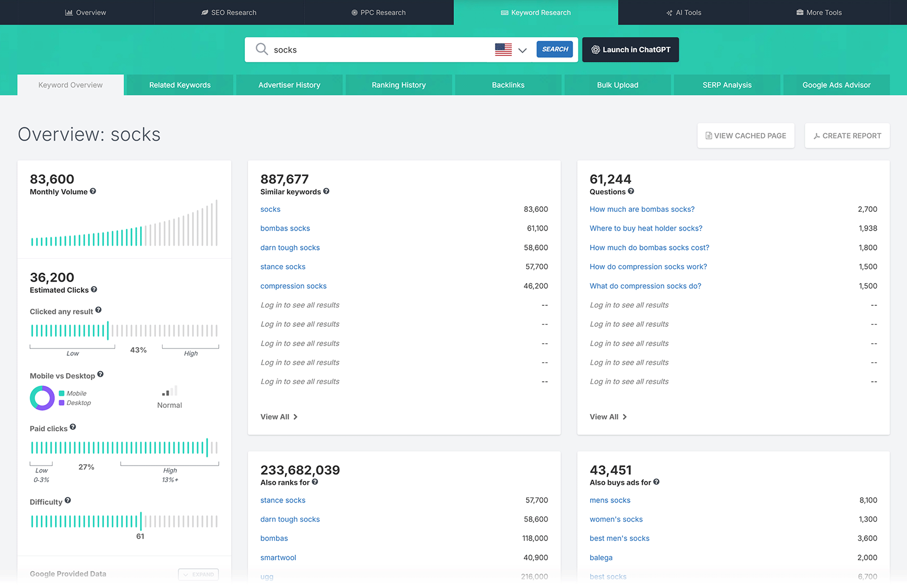Click View All under the Questions panel
Screen dimensions: 907x588
608,416
